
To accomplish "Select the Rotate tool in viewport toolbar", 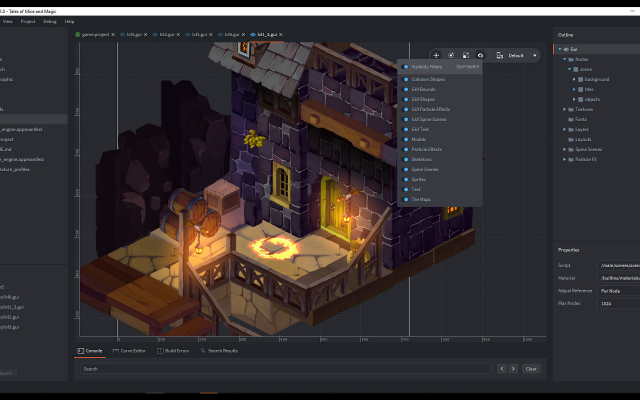I will point(451,56).
